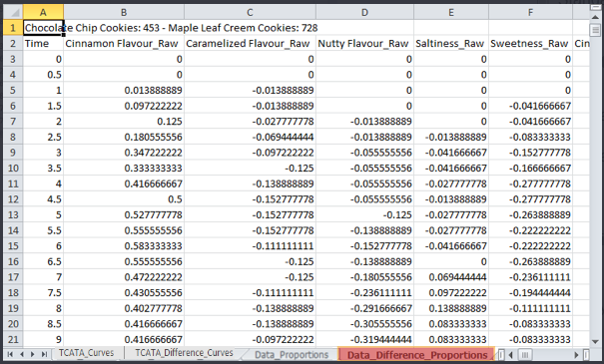The width and height of the screenshot is (604, 364).
Task: Click vertical scrollbar down arrow
Action: click(596, 342)
